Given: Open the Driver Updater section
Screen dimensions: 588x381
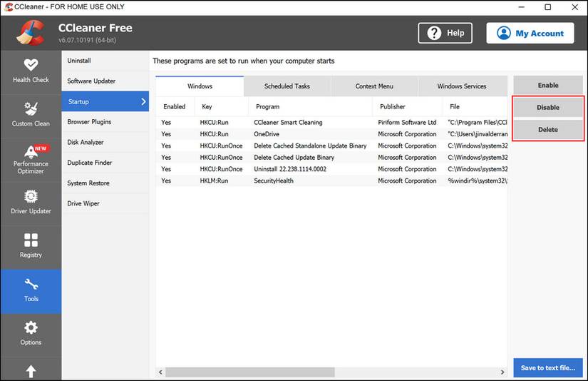Looking at the screenshot, I should click(x=31, y=202).
